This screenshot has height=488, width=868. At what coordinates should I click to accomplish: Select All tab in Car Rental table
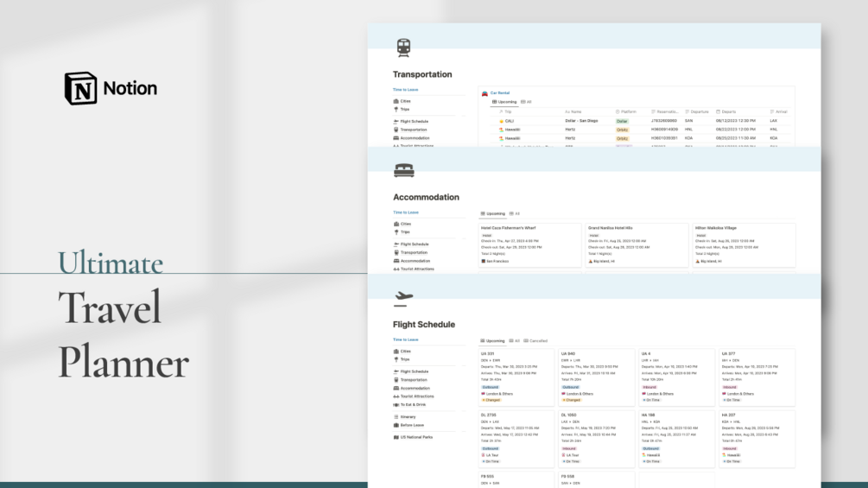click(527, 102)
